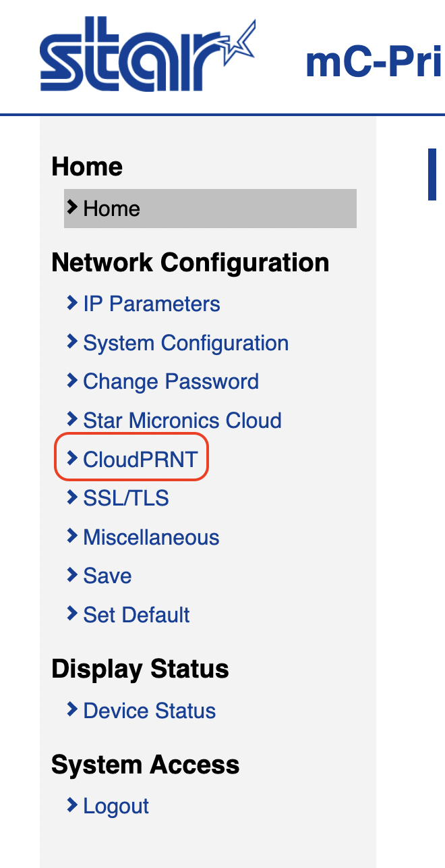Click the arrow icon before Logout
Screen dimensions: 445x868
click(x=72, y=805)
